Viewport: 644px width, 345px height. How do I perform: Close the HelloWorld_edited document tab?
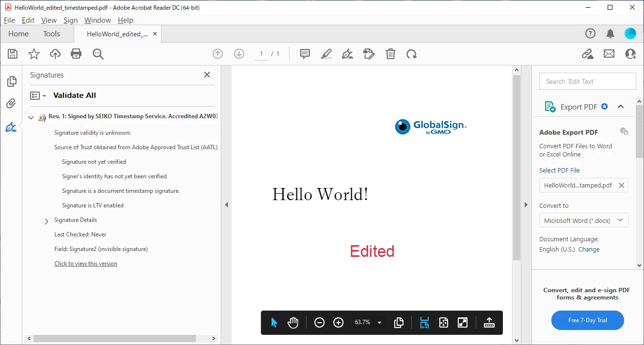155,34
